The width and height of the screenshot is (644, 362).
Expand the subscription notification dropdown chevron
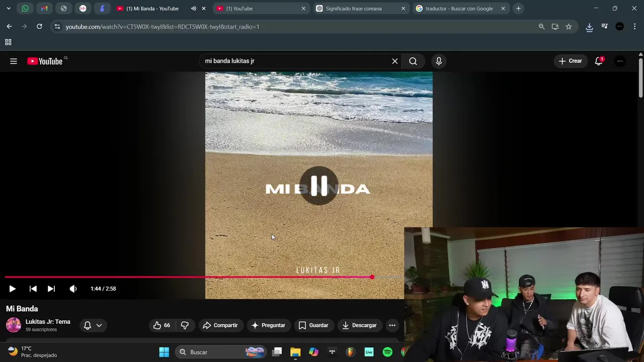pos(99,325)
